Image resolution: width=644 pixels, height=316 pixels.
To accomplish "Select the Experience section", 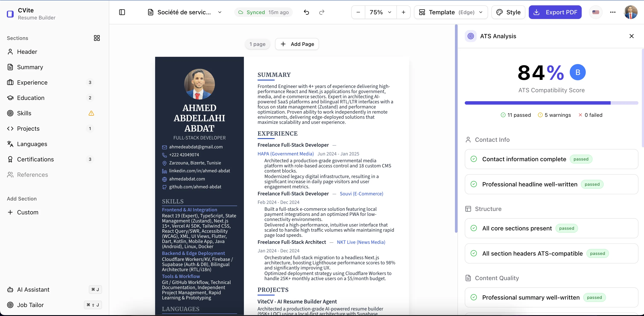I will coord(32,82).
